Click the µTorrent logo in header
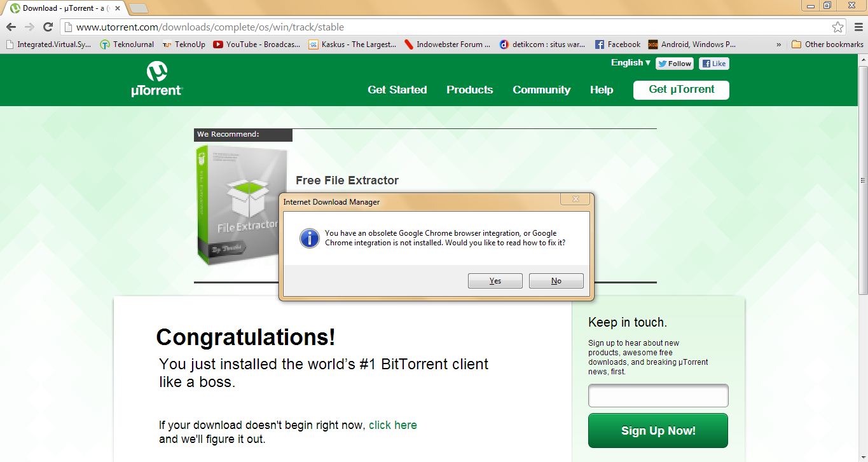 [156, 79]
